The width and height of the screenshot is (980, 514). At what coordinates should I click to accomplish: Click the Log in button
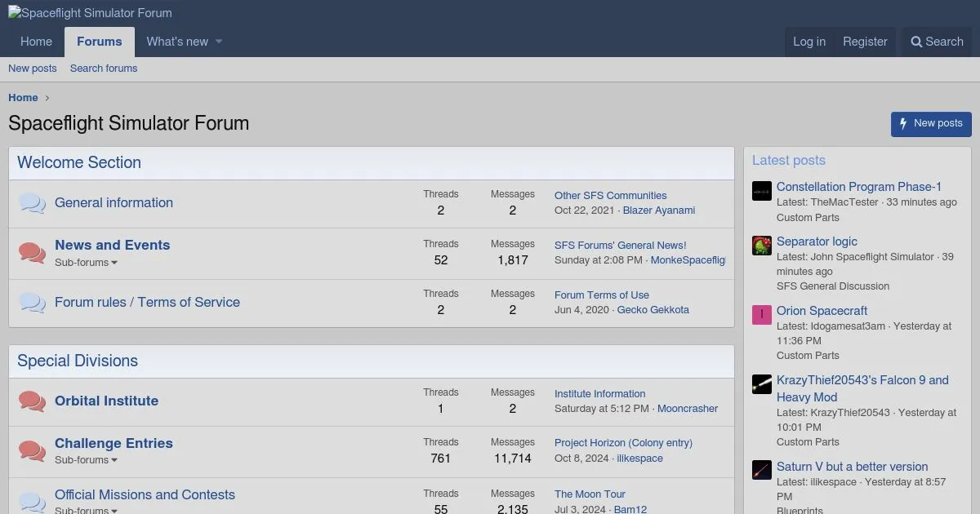809,42
